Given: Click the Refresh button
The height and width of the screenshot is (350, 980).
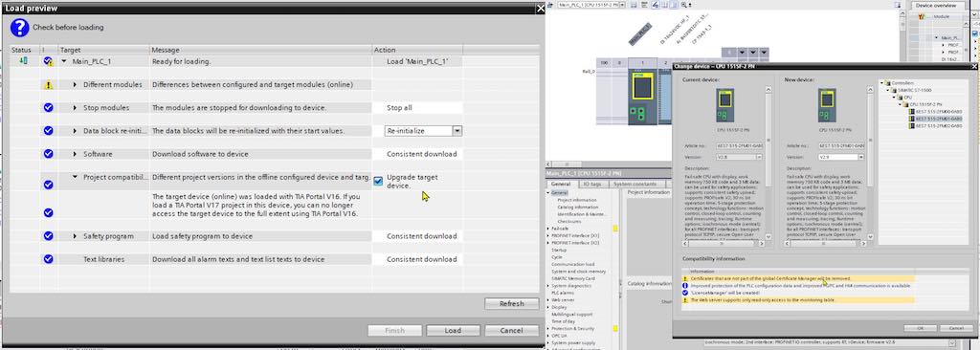Looking at the screenshot, I should (x=512, y=304).
